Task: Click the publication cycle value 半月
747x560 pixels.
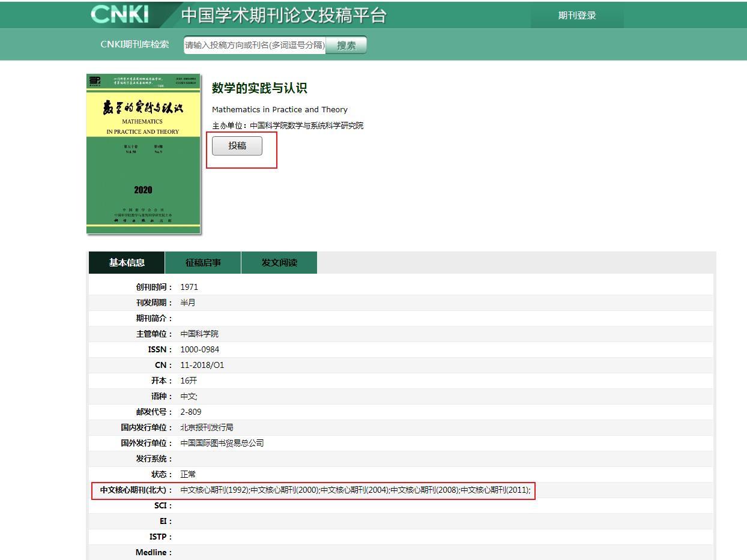Action: [188, 303]
